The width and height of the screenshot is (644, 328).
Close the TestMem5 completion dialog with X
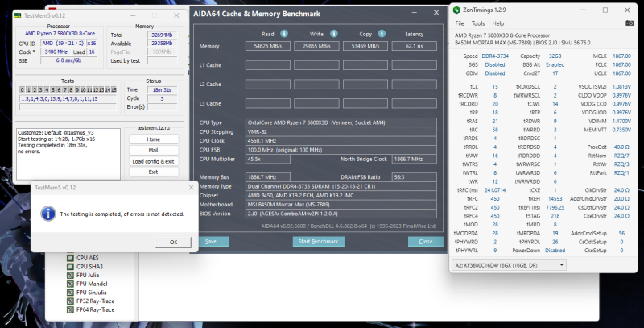tap(191, 188)
